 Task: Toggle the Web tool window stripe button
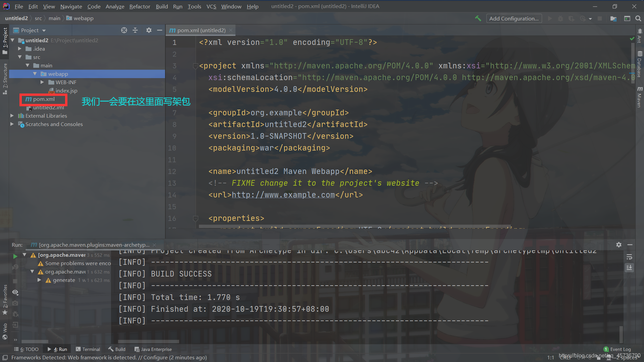[x=5, y=331]
